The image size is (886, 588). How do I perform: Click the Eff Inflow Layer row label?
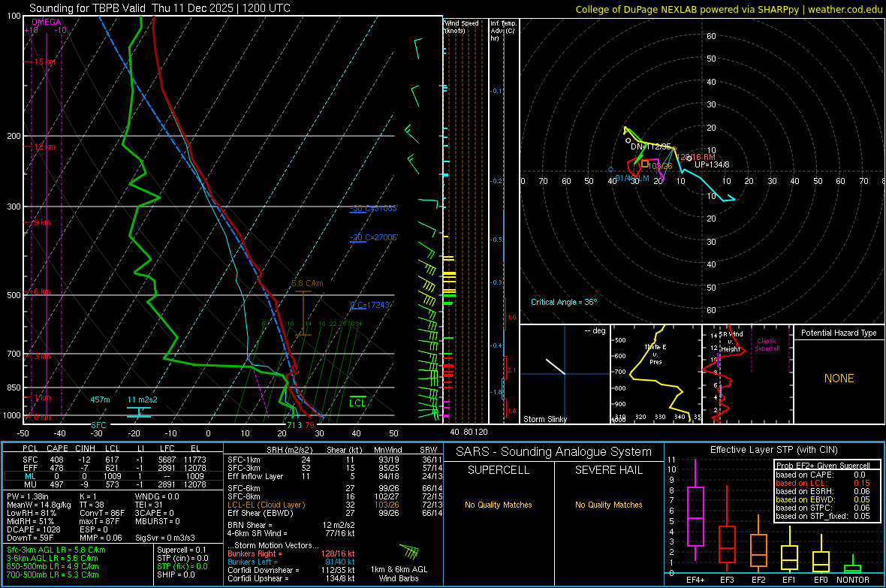(x=255, y=476)
